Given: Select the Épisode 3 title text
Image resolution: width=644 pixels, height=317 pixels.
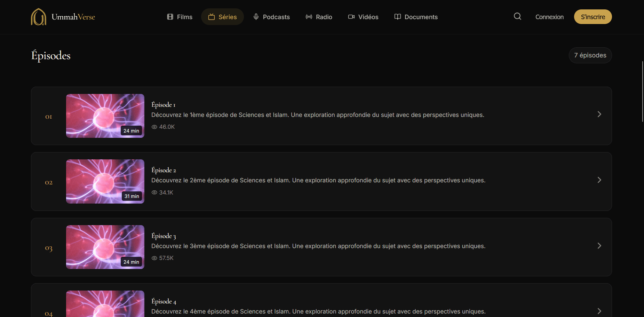Looking at the screenshot, I should click(x=164, y=236).
